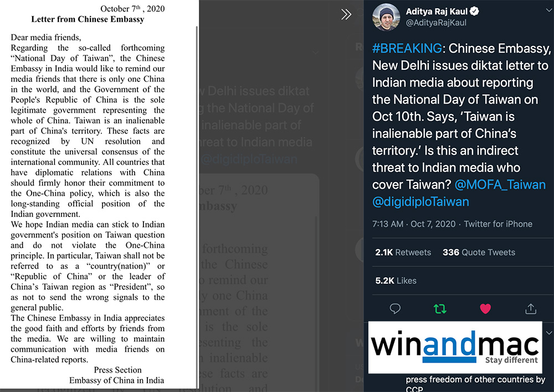Click the Twitter for iPhone source label

point(498,224)
